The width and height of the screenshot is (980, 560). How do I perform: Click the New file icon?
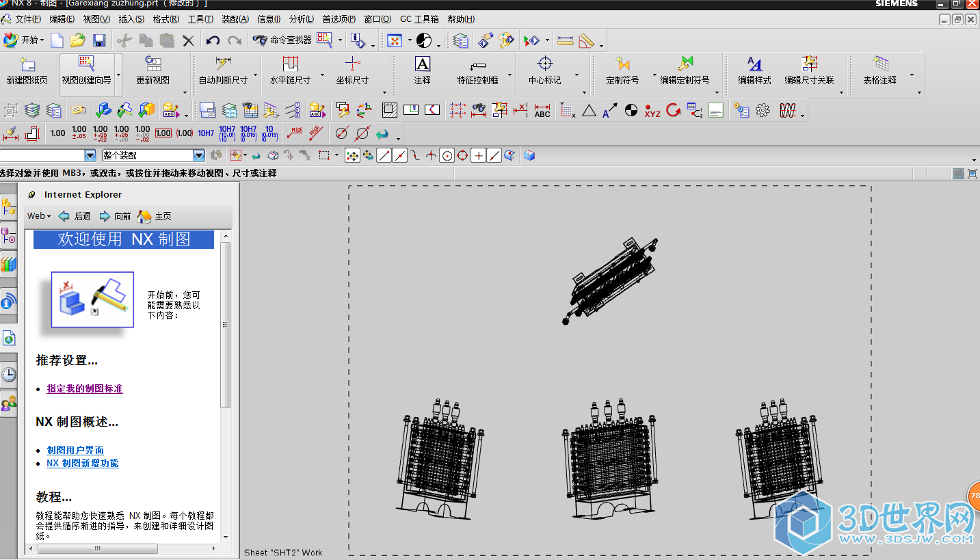(x=57, y=40)
